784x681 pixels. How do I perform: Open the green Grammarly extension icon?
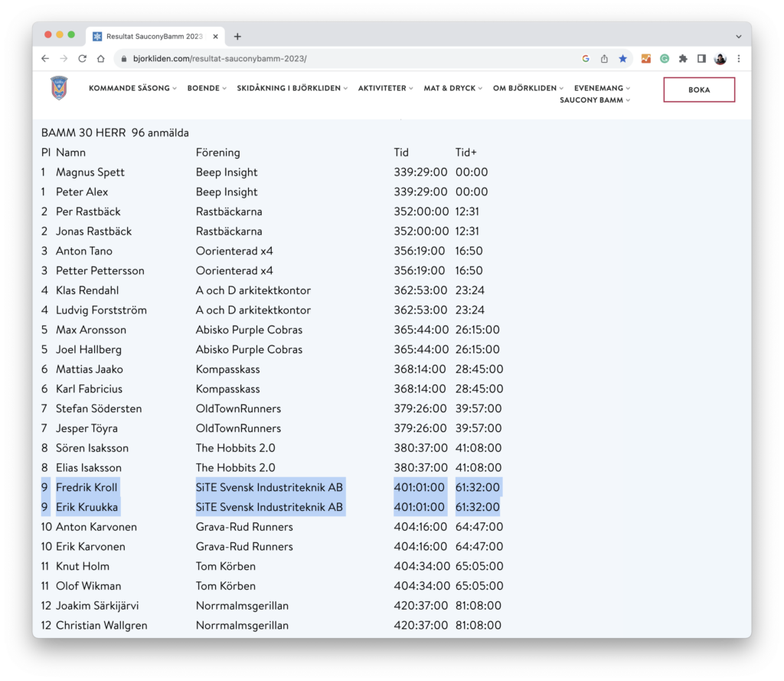665,58
